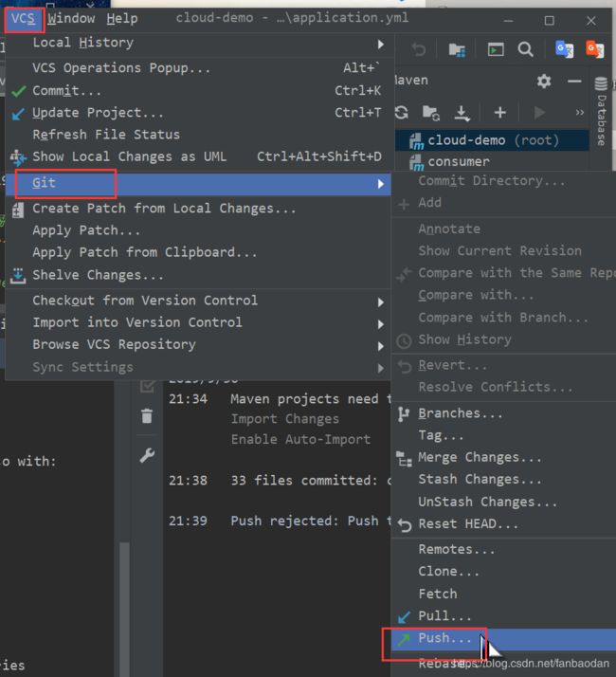Viewport: 616px width, 677px height.
Task: Choose Stash Changes... entry
Action: point(503,480)
